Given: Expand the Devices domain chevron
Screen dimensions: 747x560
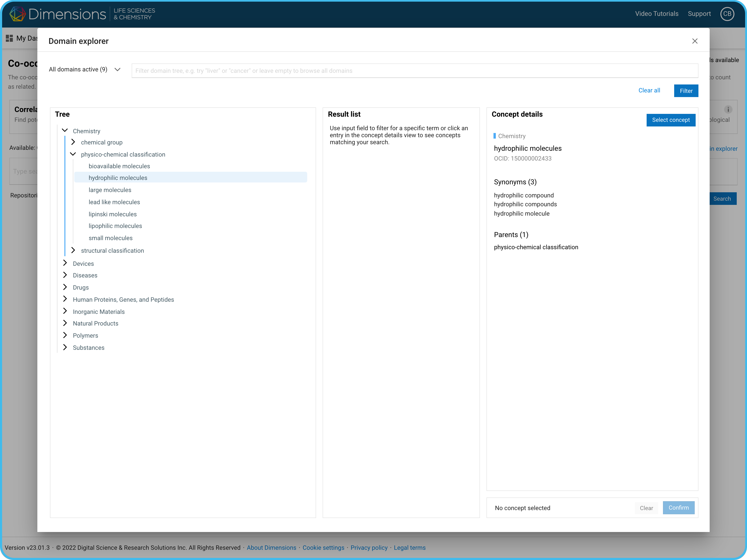Looking at the screenshot, I should 65,263.
